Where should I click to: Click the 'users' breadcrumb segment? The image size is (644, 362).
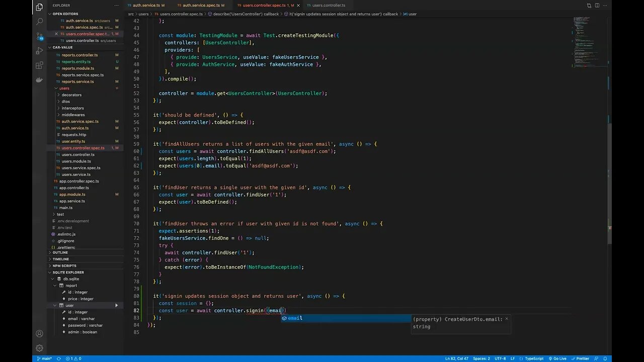coord(143,14)
